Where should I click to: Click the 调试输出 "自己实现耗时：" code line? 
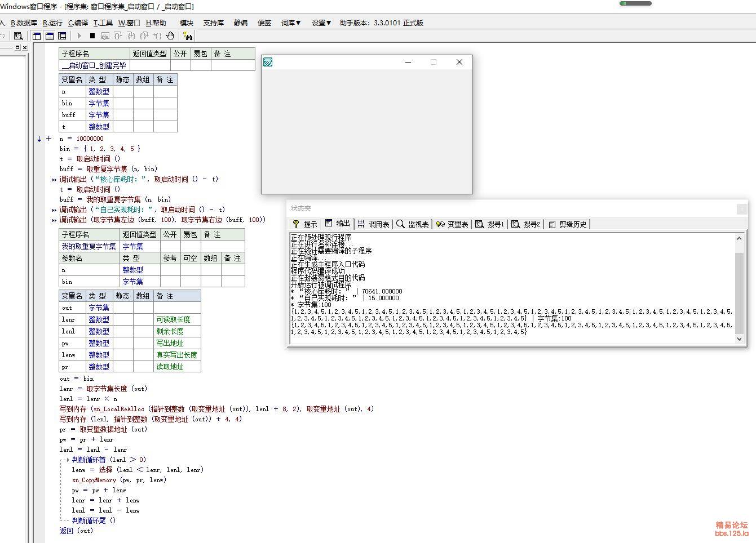tap(142, 210)
